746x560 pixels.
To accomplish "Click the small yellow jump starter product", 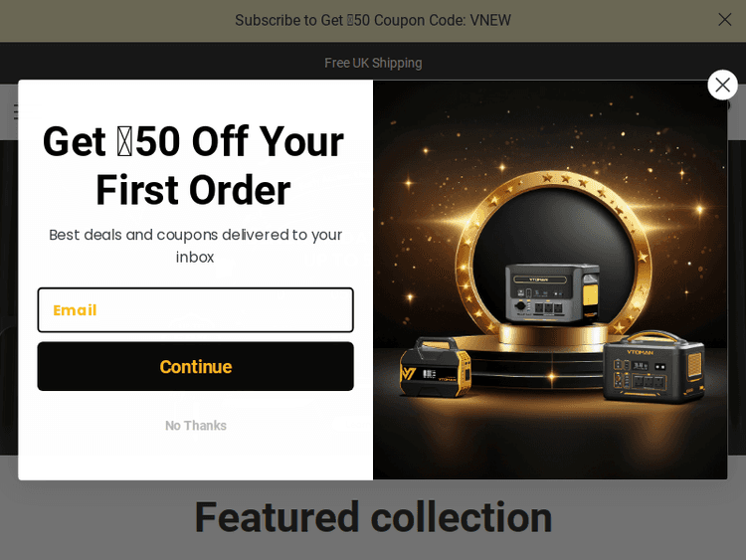I will (x=436, y=366).
